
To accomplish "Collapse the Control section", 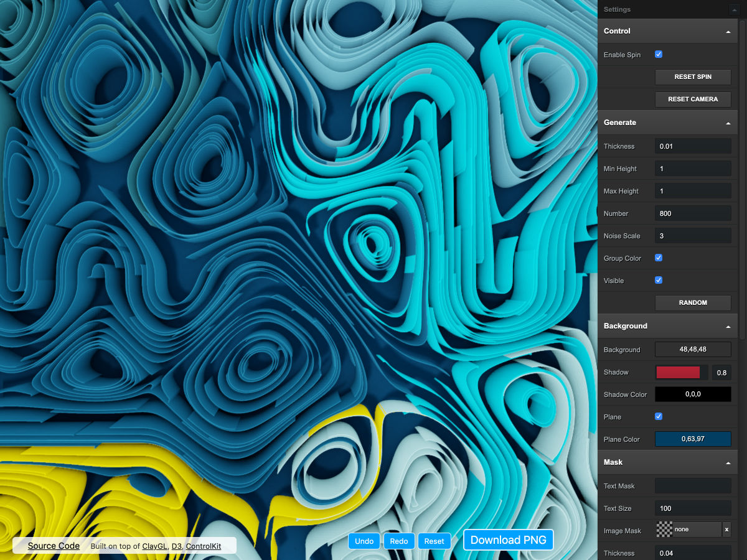I will click(x=728, y=31).
